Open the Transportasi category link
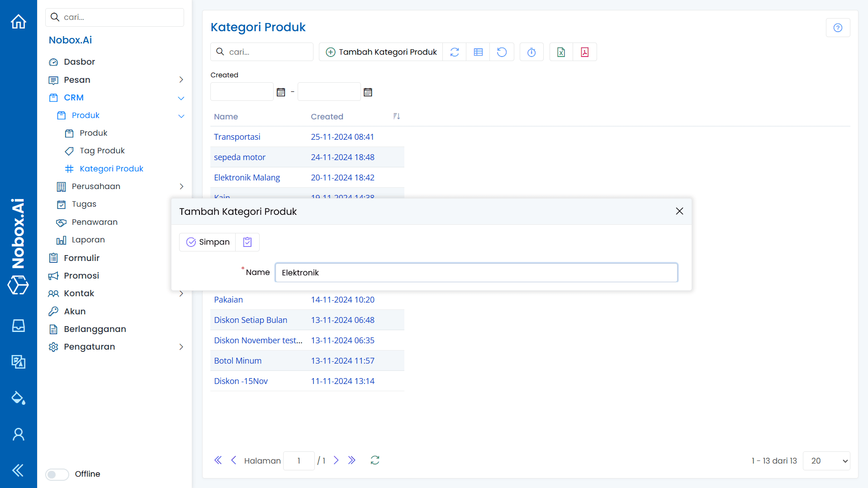 coord(237,137)
